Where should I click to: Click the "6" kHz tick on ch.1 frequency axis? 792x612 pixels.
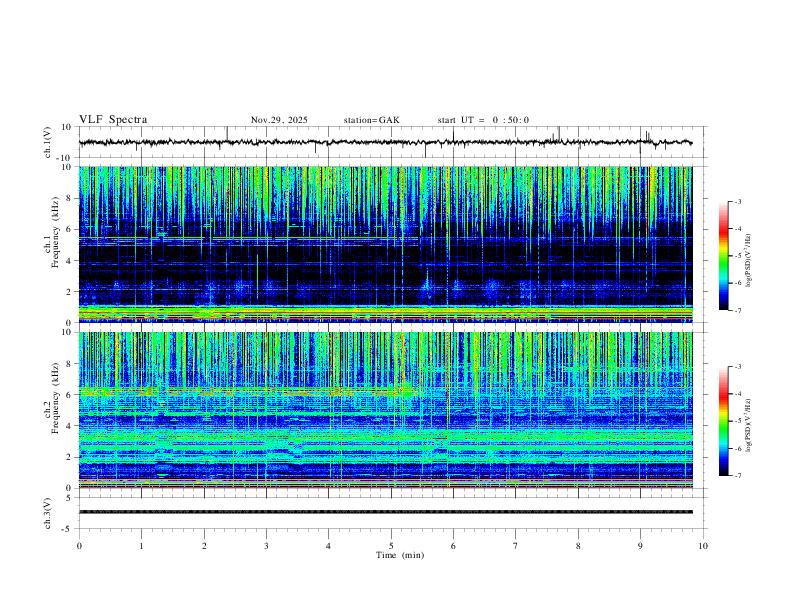coord(69,229)
